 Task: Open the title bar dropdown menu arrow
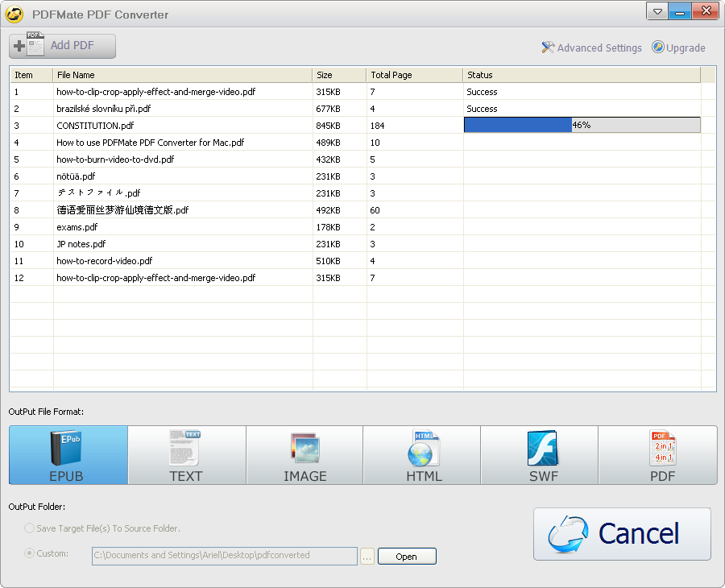(x=657, y=11)
